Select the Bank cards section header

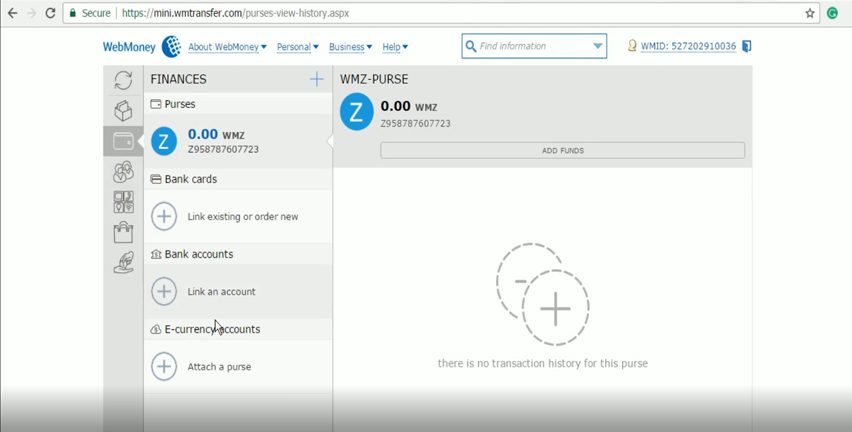238,179
